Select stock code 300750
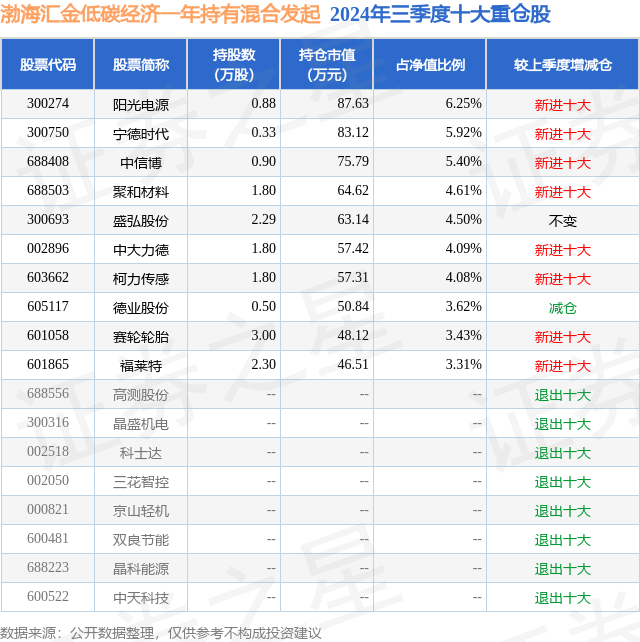The width and height of the screenshot is (640, 642). pyautogui.click(x=48, y=133)
